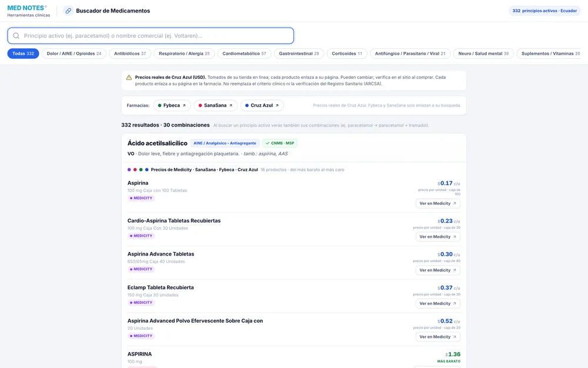Image resolution: width=588 pixels, height=368 pixels.
Task: Click the AINE / Analgésico - Antiagregante tag
Action: (225, 143)
